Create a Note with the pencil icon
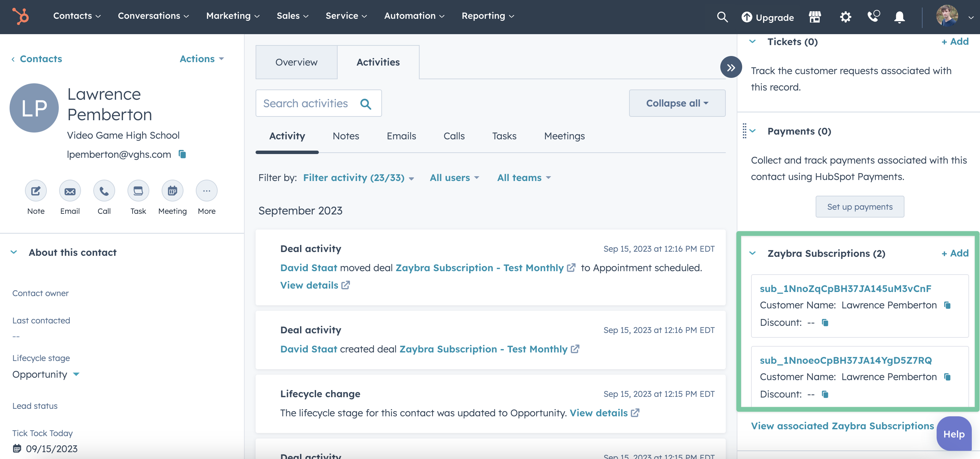 pos(36,191)
